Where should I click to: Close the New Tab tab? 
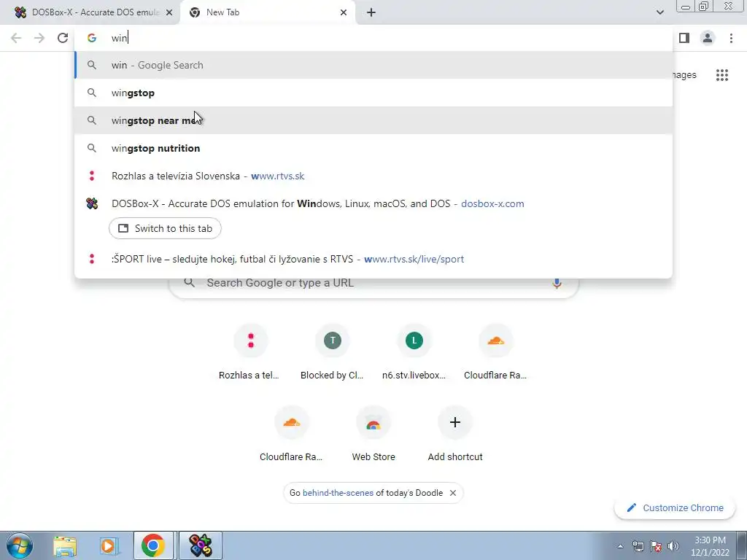[344, 12]
